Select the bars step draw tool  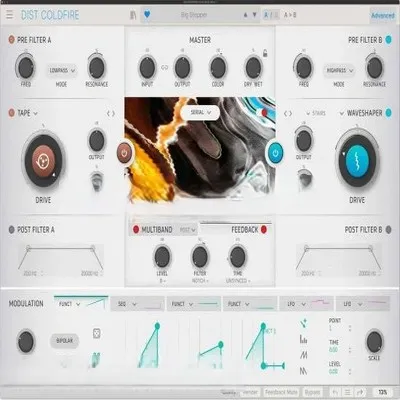point(303,339)
